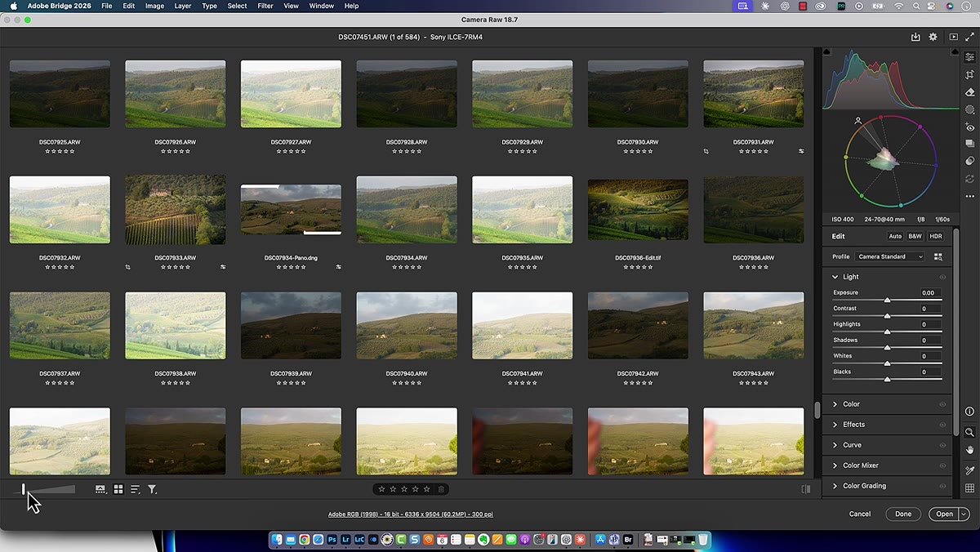
Task: Enable the HDR button
Action: click(x=936, y=236)
